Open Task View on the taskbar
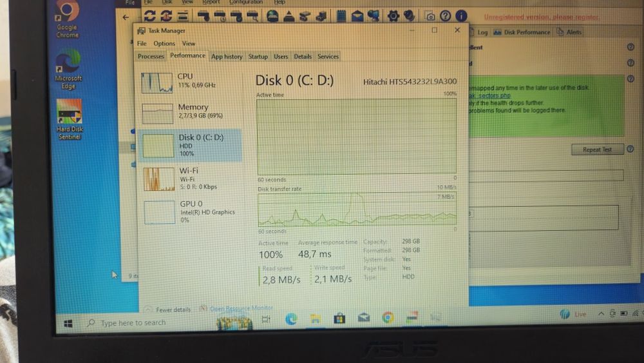This screenshot has height=363, width=644. (x=266, y=319)
